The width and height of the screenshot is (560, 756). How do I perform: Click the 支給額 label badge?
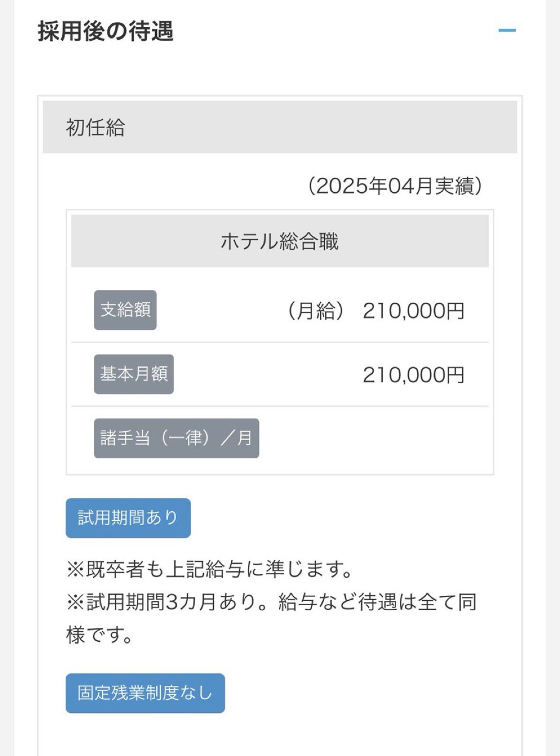coord(125,310)
